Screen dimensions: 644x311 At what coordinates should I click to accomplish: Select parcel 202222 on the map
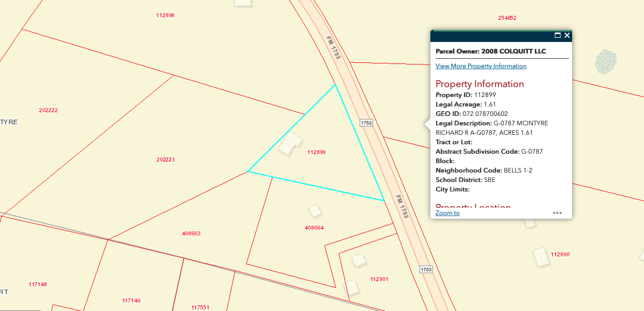click(x=48, y=110)
